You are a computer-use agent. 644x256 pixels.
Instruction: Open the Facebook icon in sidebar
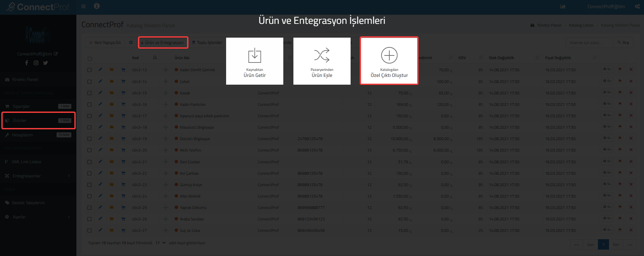pos(27,63)
